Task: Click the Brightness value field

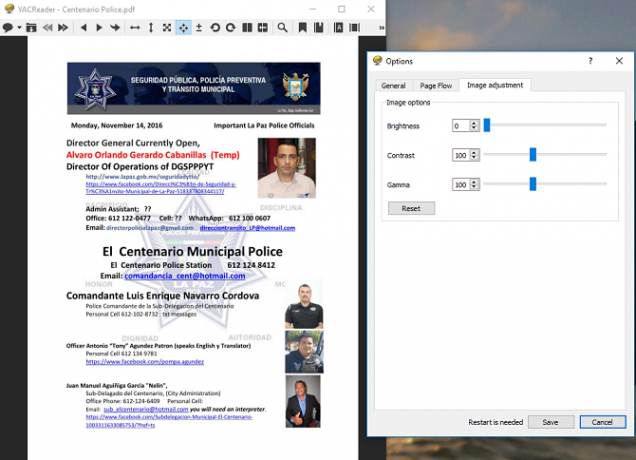Action: point(461,126)
